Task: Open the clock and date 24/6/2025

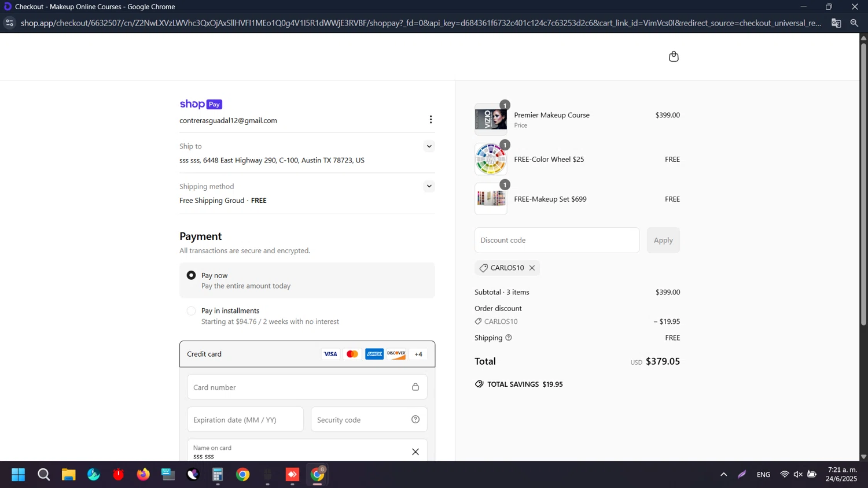Action: (842, 474)
